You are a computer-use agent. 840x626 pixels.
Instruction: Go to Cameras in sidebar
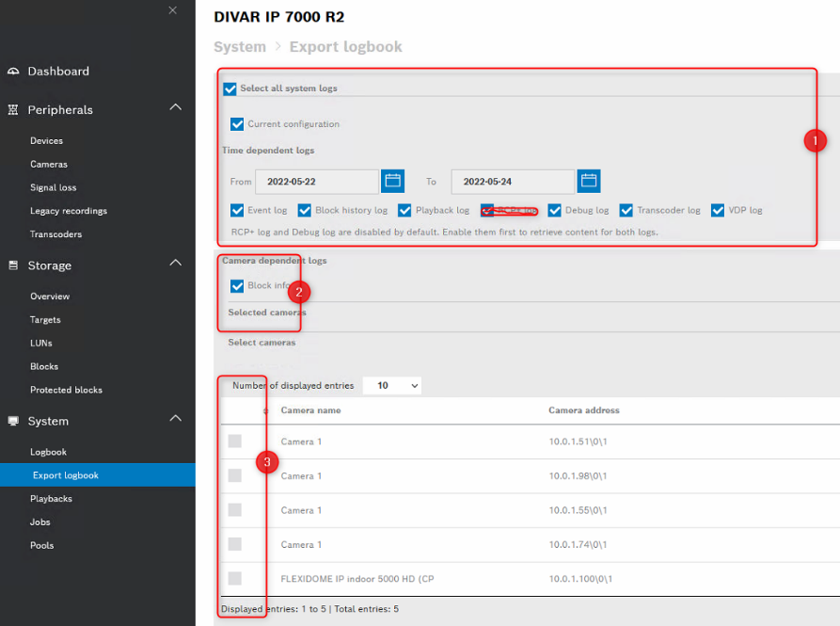[49, 165]
